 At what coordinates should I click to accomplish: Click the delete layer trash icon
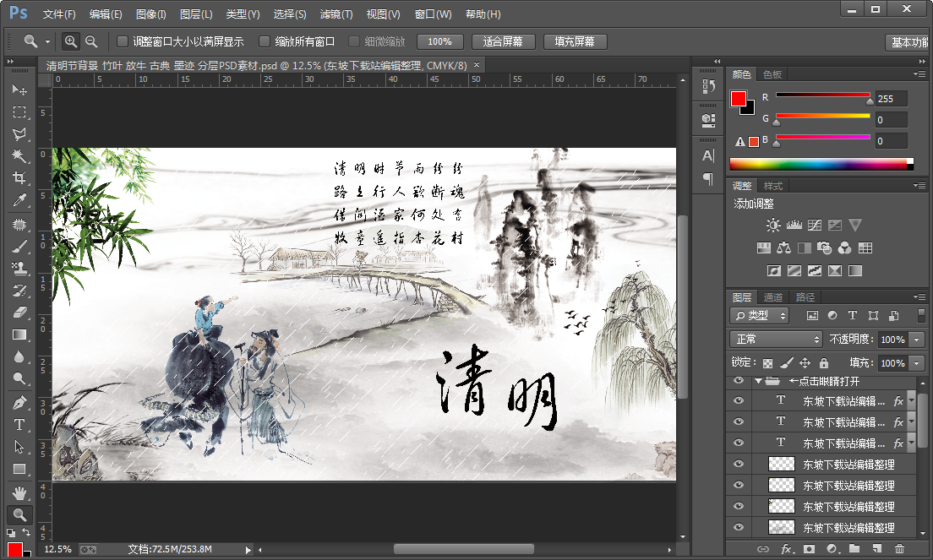coord(899,549)
